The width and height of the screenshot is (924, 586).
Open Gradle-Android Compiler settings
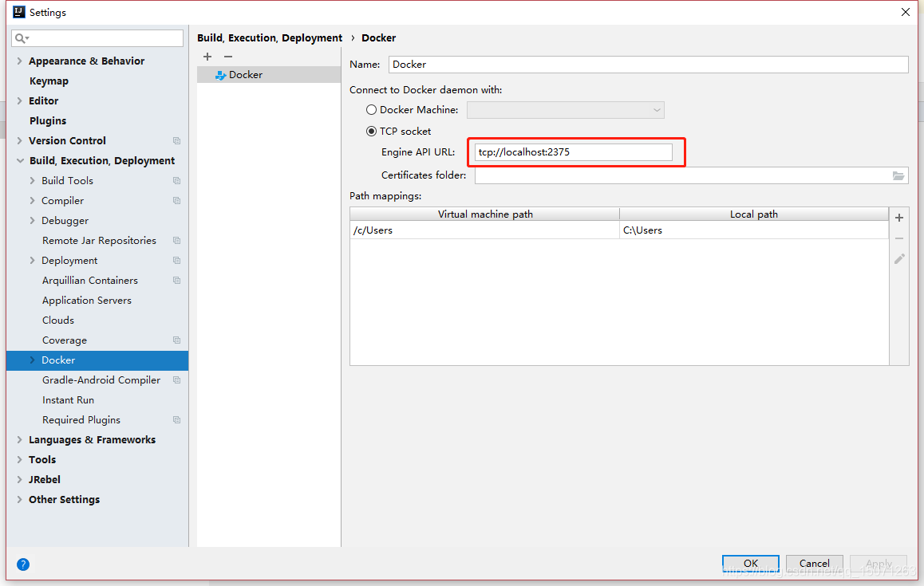pos(101,380)
